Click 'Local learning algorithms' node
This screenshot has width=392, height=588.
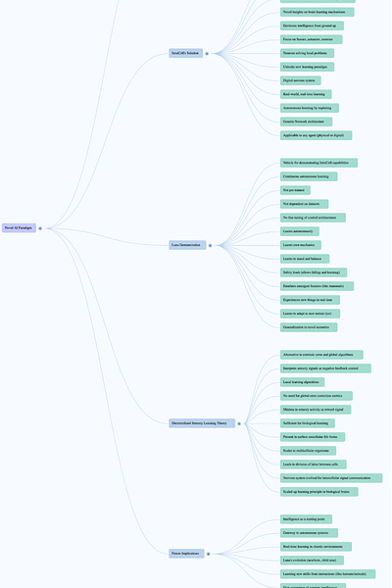[x=303, y=382]
